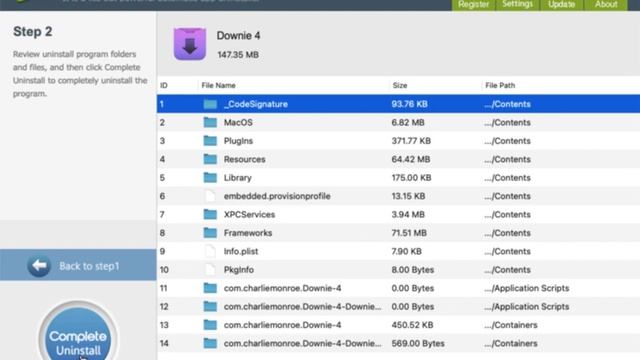Click .../Application Scripts path in row 12
Image resolution: width=640 pixels, height=360 pixels.
tap(527, 307)
